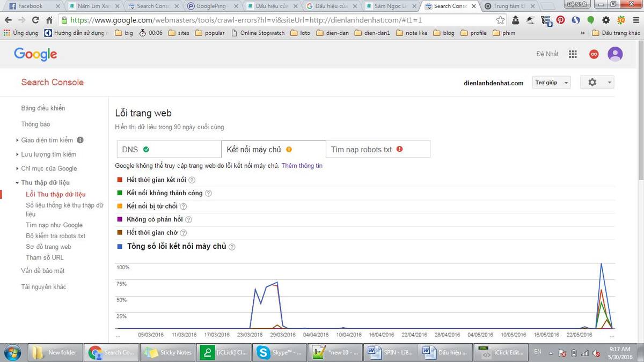Open the Pinterest extension icon
This screenshot has width=644, height=362.
click(x=560, y=20)
